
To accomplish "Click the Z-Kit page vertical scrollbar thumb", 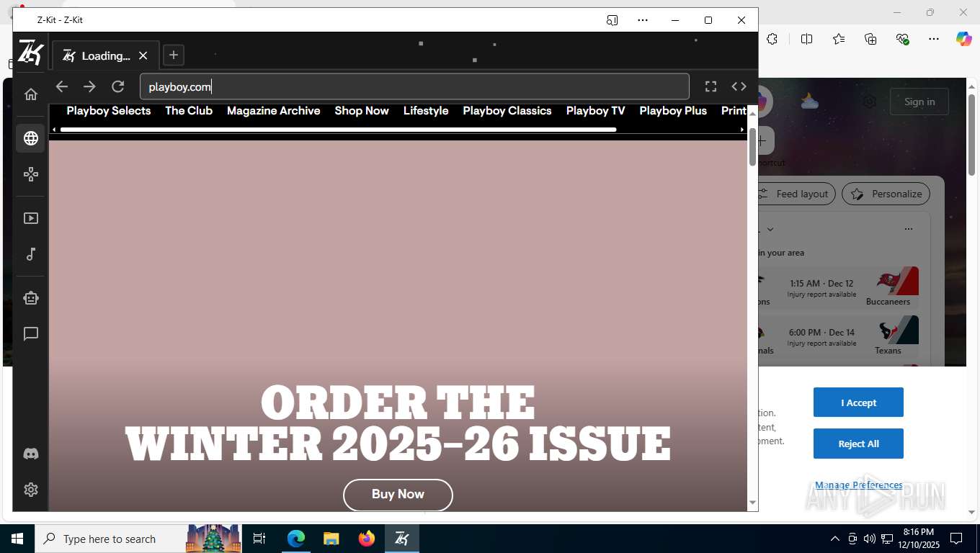I will coord(752,146).
